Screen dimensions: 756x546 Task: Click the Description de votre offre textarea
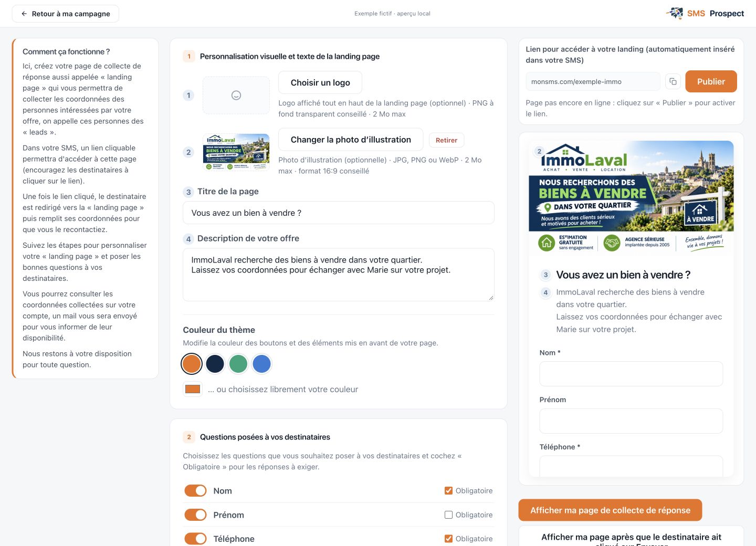[339, 275]
